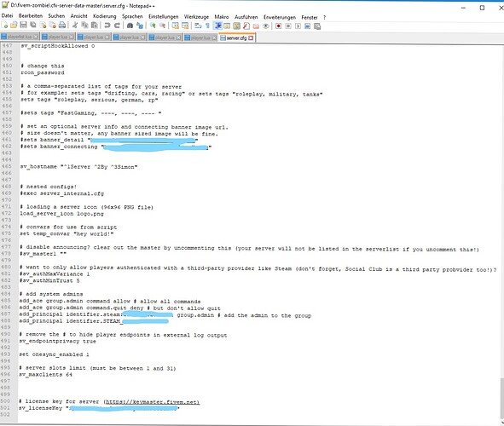
Task: Click the Copy toolbar icon
Action: (x=85, y=26)
